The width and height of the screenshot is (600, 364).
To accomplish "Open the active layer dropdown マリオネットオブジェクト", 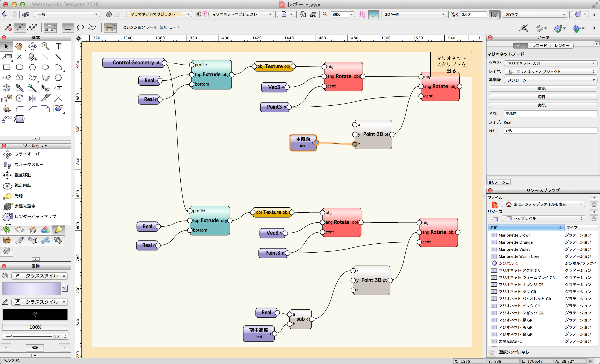I will pyautogui.click(x=159, y=14).
